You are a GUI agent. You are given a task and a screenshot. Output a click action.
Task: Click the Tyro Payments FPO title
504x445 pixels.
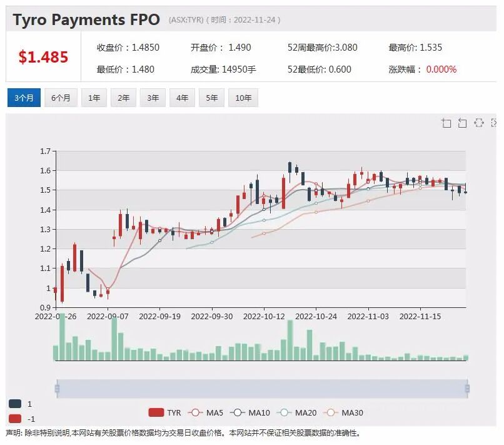[86, 19]
